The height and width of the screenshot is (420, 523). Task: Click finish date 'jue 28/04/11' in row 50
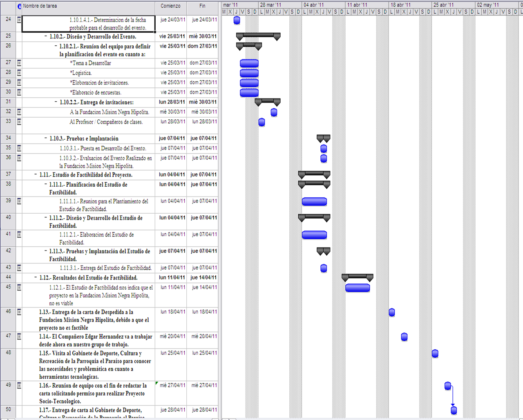coord(205,410)
